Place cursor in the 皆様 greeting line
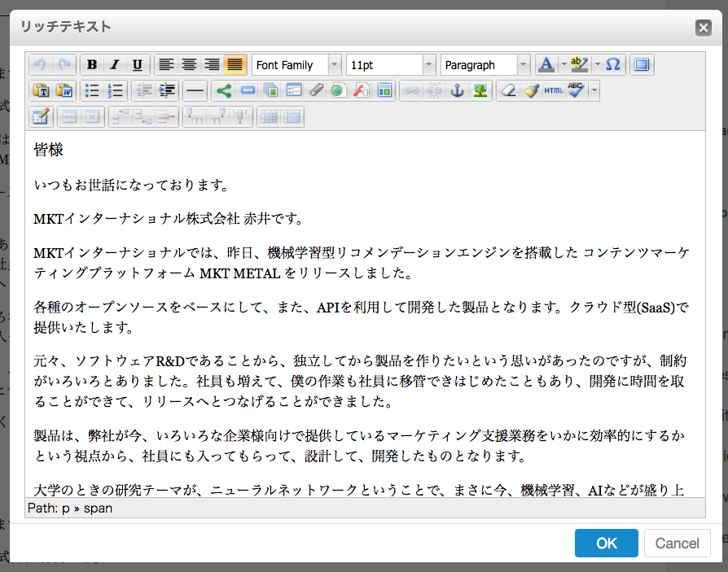728x572 pixels. (48, 150)
